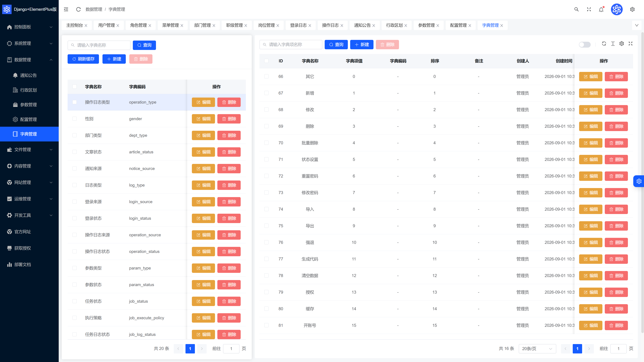Change table density with the height icon
The image size is (644, 362).
click(x=613, y=43)
